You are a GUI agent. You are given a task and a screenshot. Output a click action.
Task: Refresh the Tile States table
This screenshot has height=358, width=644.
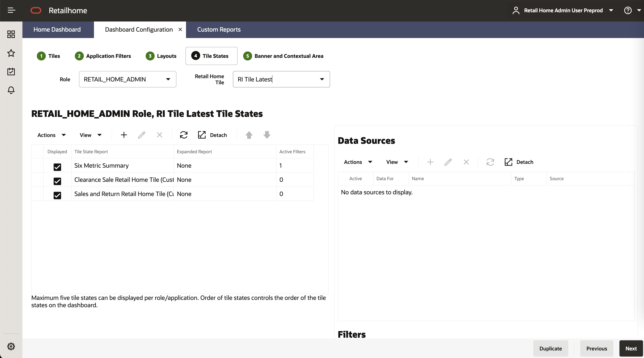[184, 135]
